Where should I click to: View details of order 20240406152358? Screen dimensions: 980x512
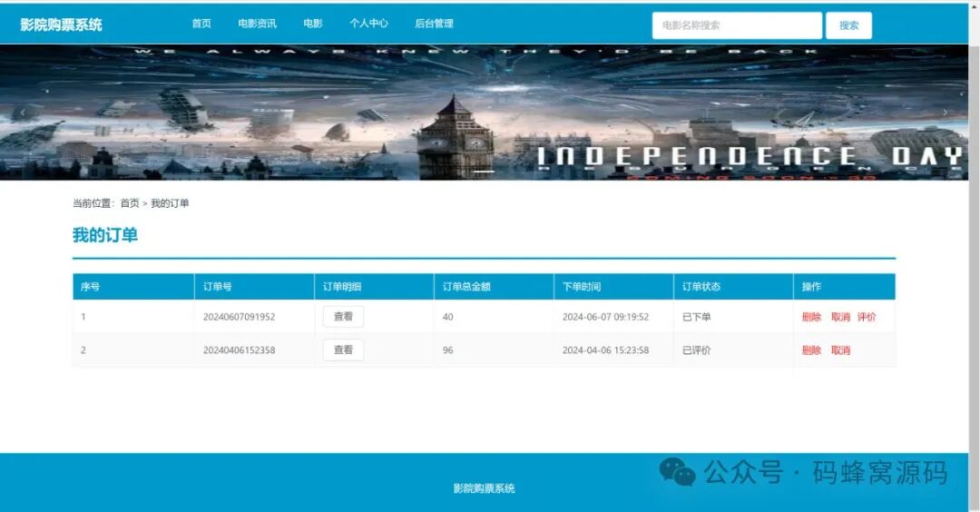[x=343, y=350]
